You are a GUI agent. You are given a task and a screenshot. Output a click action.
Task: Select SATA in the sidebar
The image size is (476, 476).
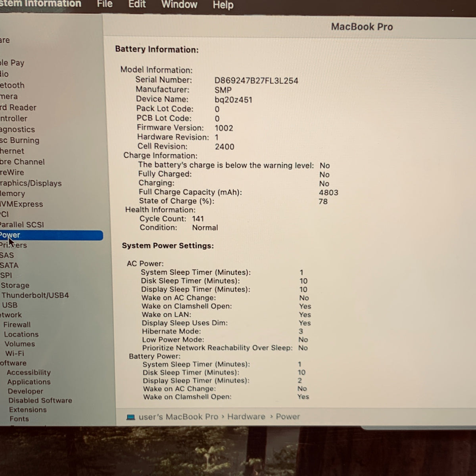tap(9, 265)
